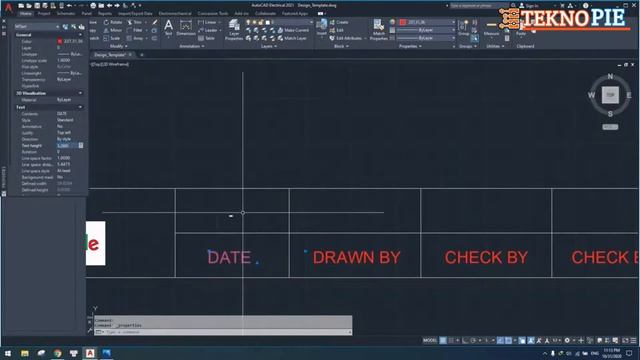Viewport: 640px width, 360px height.
Task: Click the Erase pencil icon in Modify panel
Action: click(155, 22)
